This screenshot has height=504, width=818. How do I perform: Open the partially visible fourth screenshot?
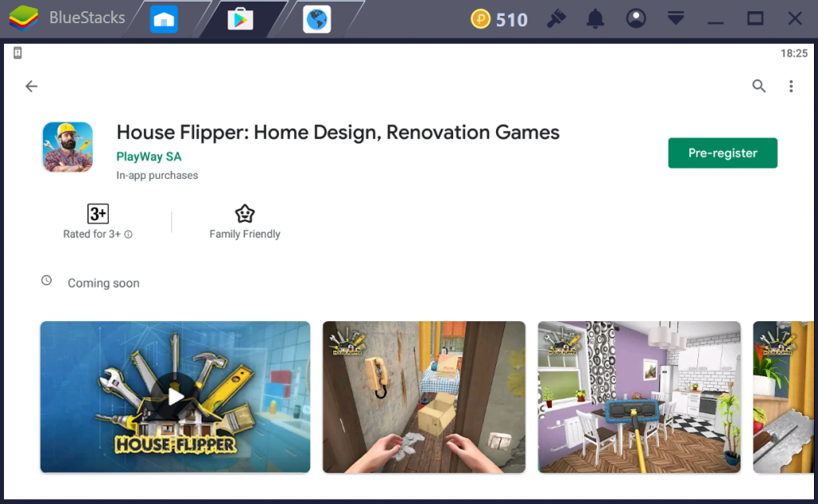pyautogui.click(x=783, y=396)
